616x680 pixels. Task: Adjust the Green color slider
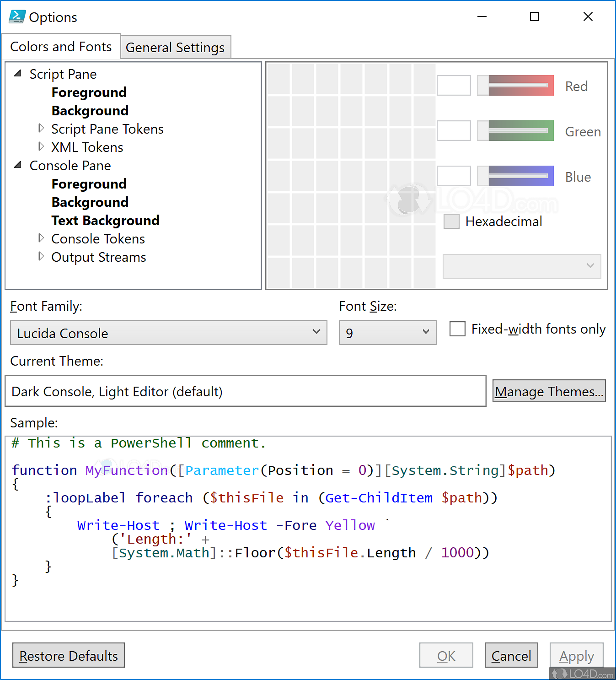point(515,130)
